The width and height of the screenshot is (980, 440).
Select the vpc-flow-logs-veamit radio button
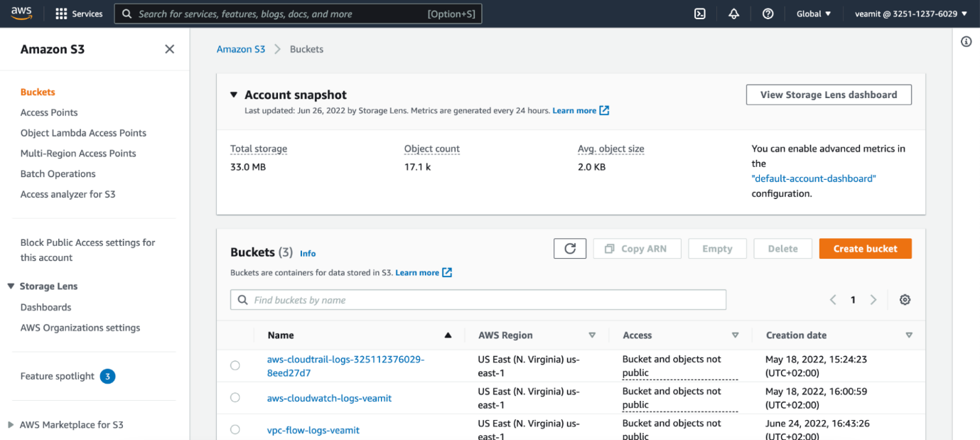click(235, 429)
